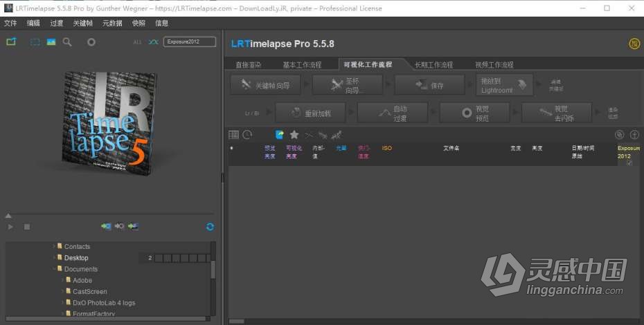The height and width of the screenshot is (325, 644).
Task: Switch to the 长期工作流程 tab
Action: 433,65
